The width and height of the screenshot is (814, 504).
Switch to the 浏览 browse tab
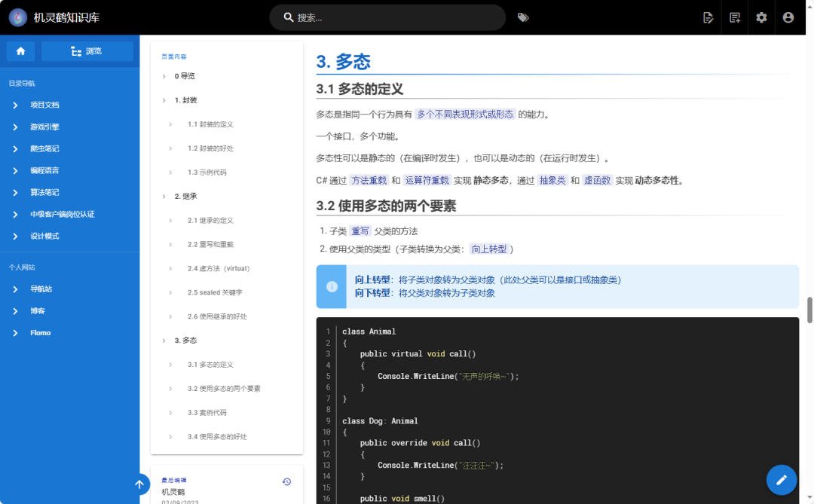tap(87, 51)
